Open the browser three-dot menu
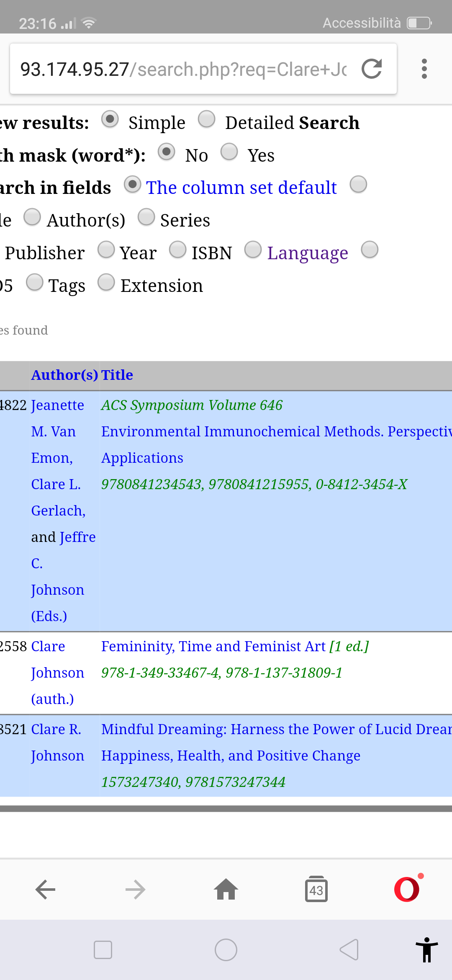Viewport: 452px width, 980px height. point(424,69)
